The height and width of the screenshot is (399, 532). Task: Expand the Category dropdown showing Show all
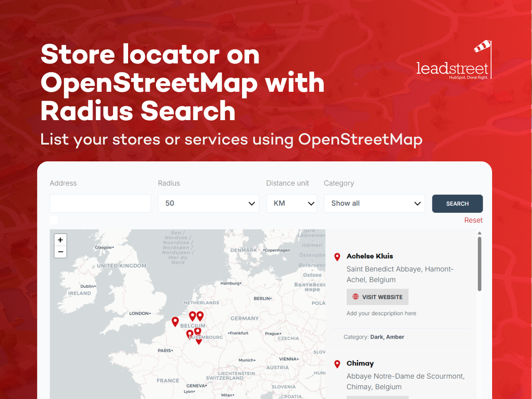(x=374, y=203)
